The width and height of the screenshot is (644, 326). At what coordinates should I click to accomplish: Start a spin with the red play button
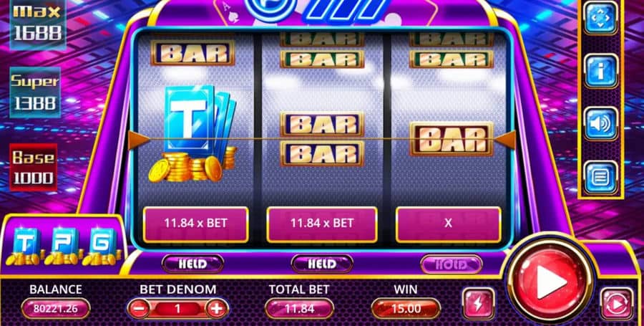(x=550, y=281)
